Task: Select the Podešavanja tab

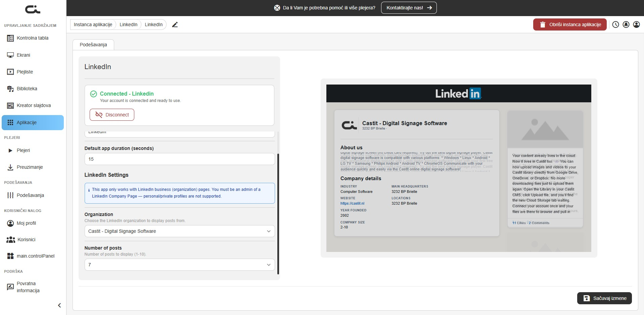Action: 93,45
